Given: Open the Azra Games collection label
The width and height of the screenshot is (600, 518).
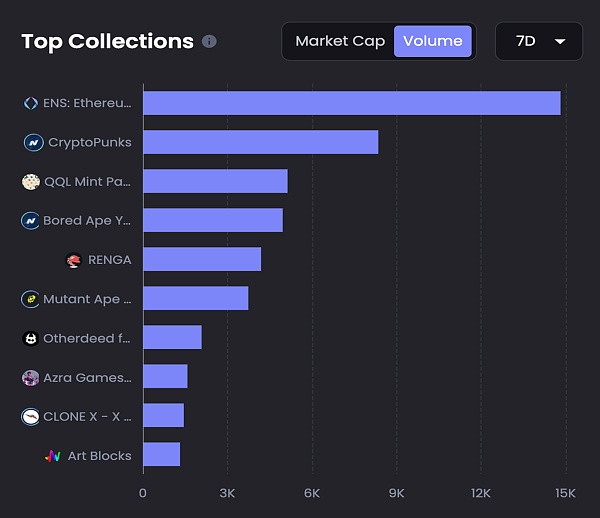Looking at the screenshot, I should (88, 377).
